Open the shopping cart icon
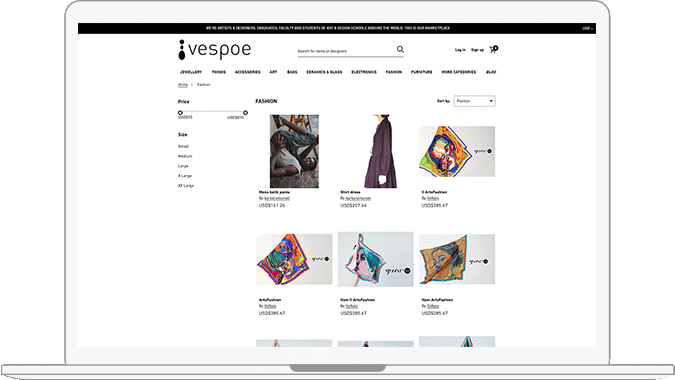Screen dimensions: 675x380 pyautogui.click(x=493, y=49)
